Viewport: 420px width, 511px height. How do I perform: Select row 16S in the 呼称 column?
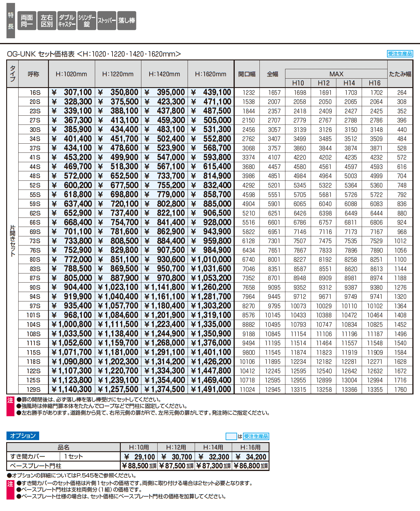coord(35,92)
